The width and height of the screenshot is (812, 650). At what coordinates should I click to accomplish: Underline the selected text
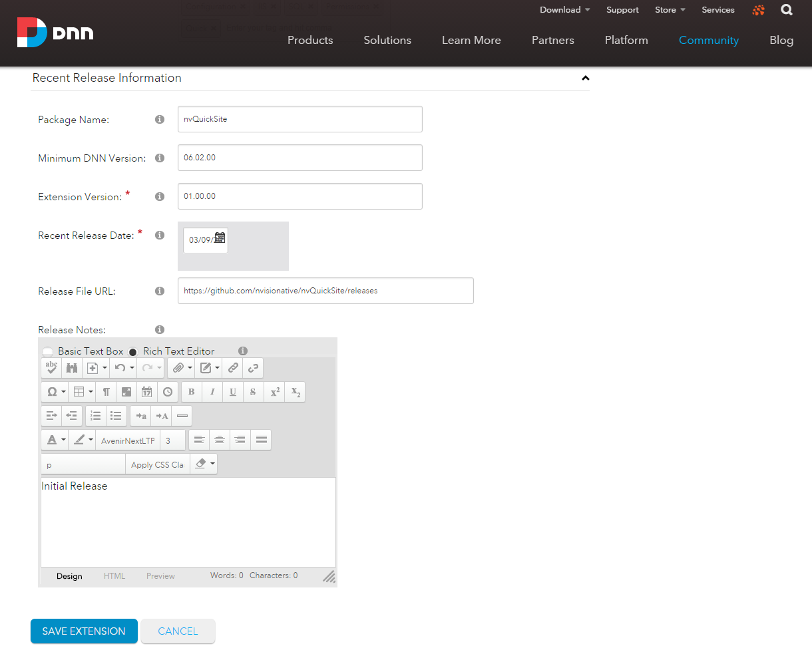coord(233,392)
